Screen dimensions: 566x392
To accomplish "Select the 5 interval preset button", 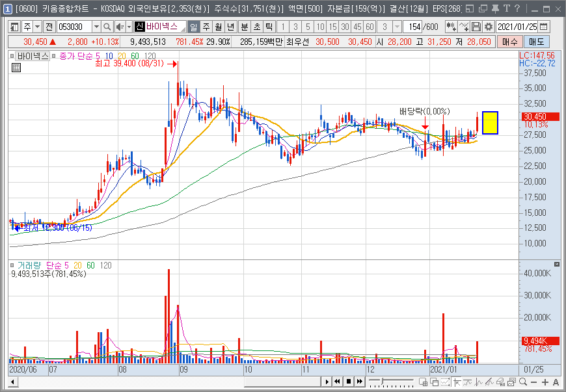I will click(308, 27).
